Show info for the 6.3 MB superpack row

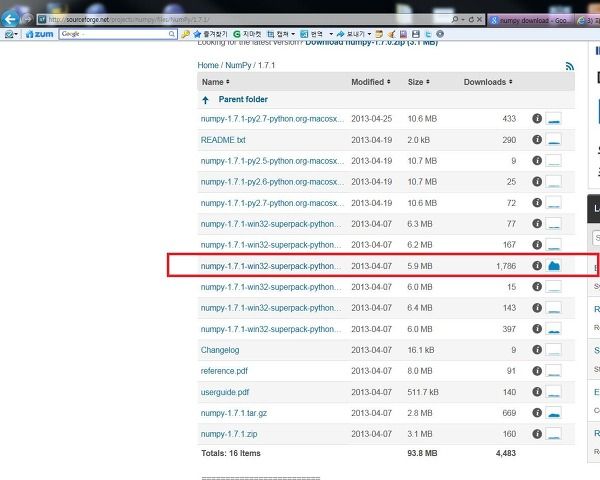pyautogui.click(x=537, y=224)
